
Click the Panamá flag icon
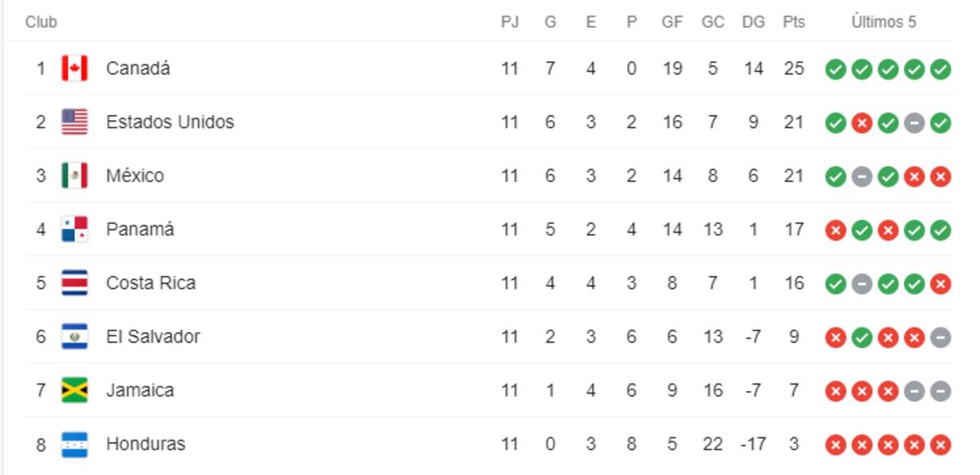pyautogui.click(x=74, y=229)
